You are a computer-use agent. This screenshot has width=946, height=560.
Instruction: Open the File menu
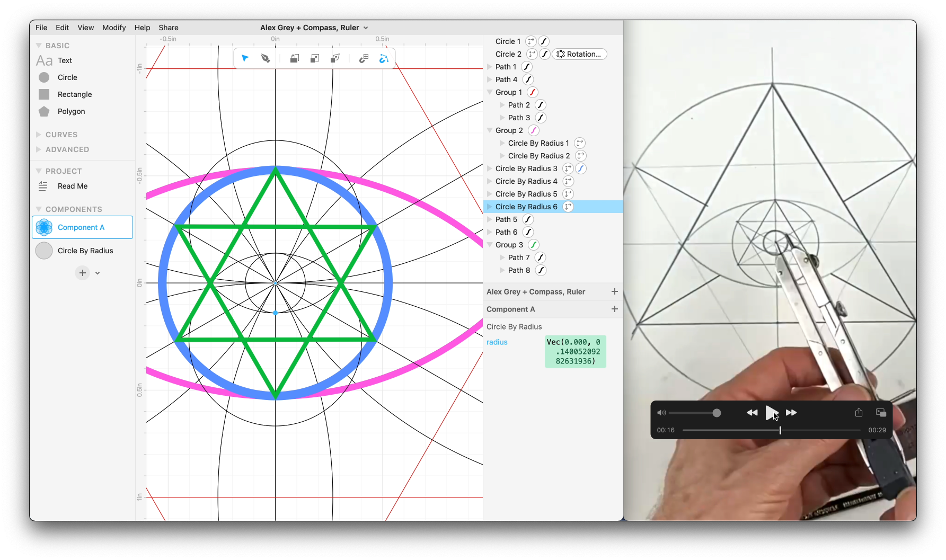point(41,28)
